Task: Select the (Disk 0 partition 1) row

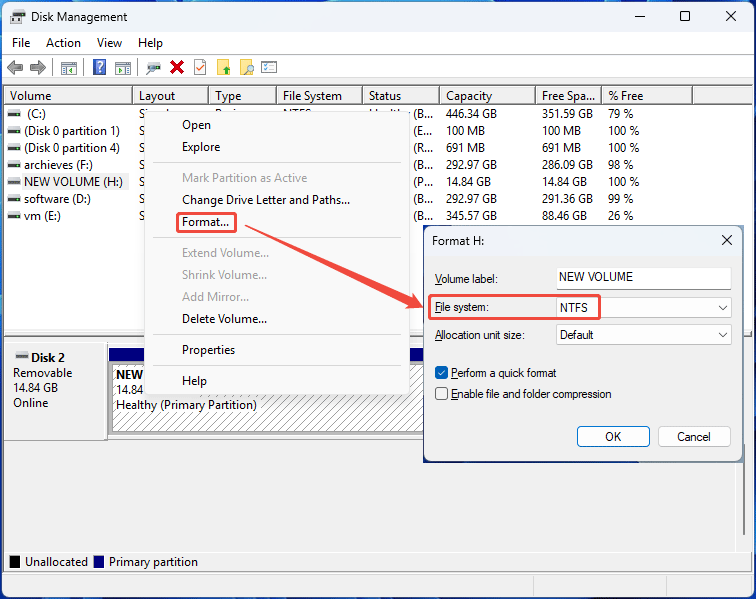Action: [72, 131]
